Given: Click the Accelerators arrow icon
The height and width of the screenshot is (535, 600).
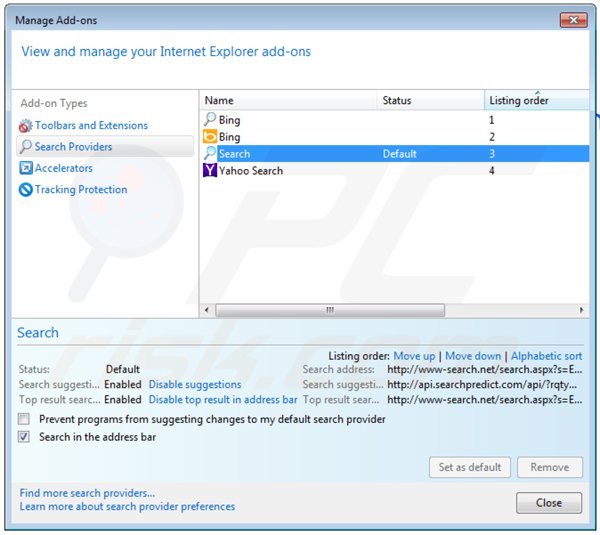Looking at the screenshot, I should pyautogui.click(x=26, y=168).
